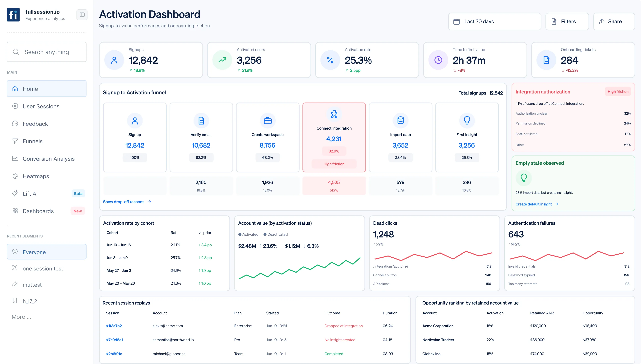641x364 pixels.
Task: Click the Verify email document icon
Action: [201, 121]
